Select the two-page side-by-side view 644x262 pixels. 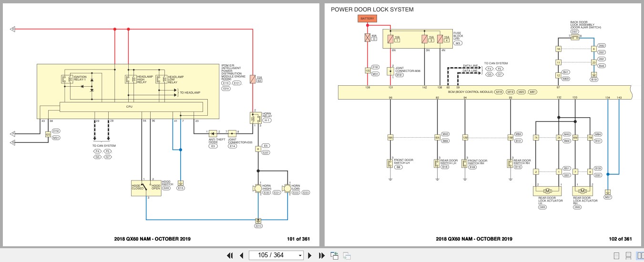coord(639,256)
